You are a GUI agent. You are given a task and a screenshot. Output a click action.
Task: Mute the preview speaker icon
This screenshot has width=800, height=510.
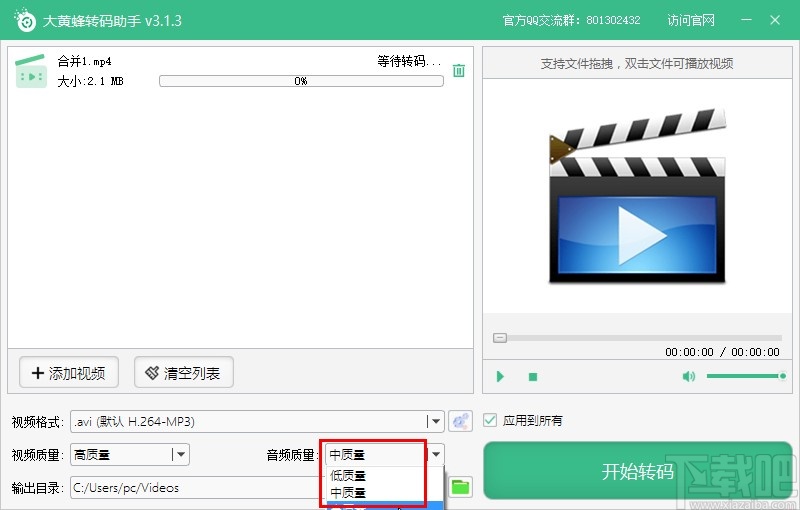[x=688, y=376]
